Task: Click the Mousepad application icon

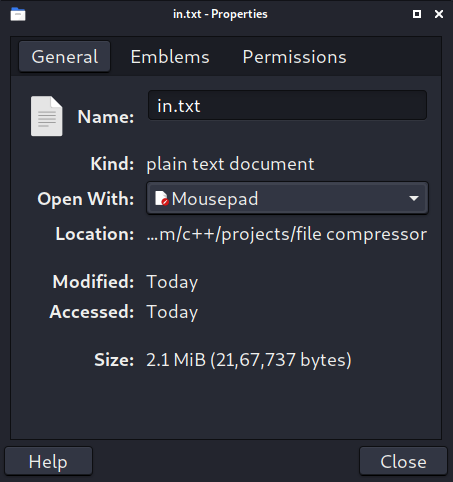Action: pyautogui.click(x=162, y=198)
